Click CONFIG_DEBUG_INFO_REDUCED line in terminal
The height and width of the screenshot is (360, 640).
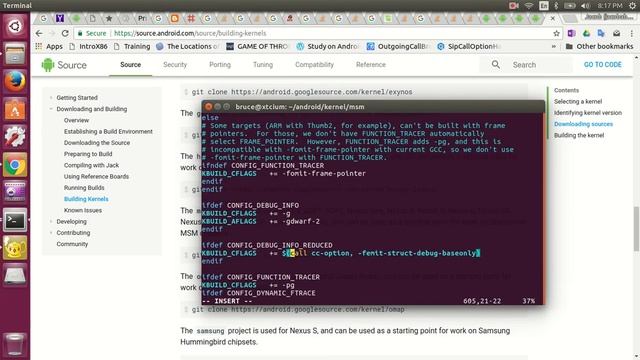(268, 245)
